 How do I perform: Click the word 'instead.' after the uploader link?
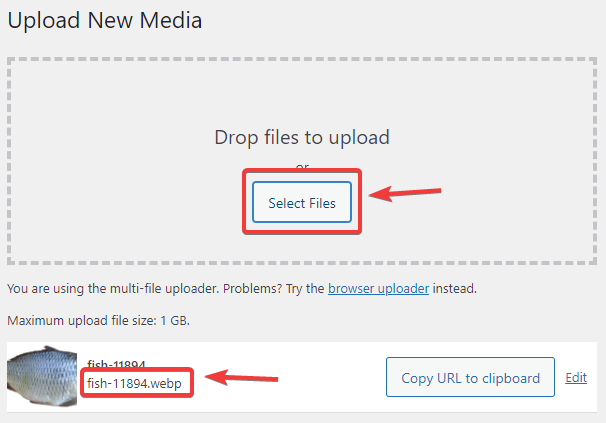click(454, 288)
